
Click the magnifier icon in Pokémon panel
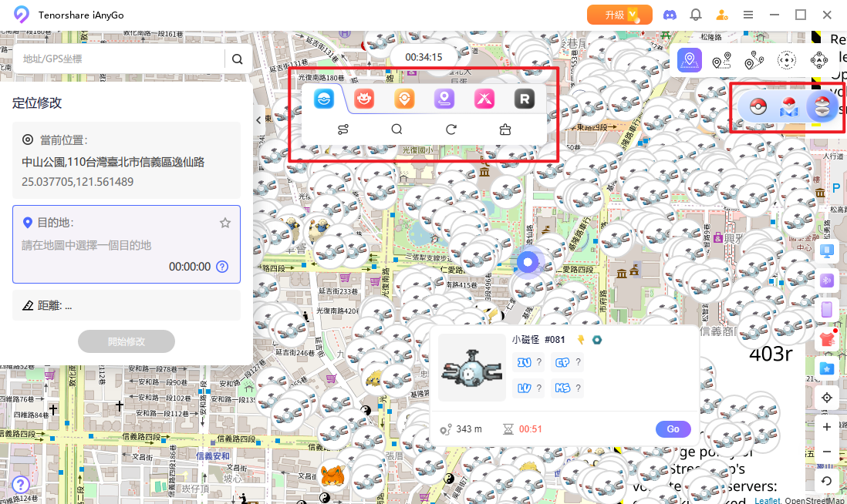click(x=397, y=129)
